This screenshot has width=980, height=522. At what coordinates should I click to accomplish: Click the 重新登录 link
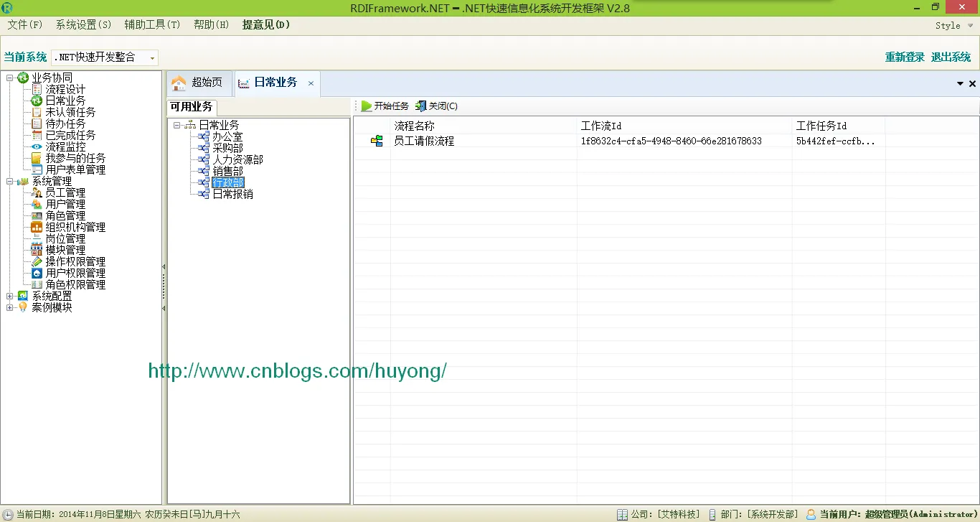point(905,57)
